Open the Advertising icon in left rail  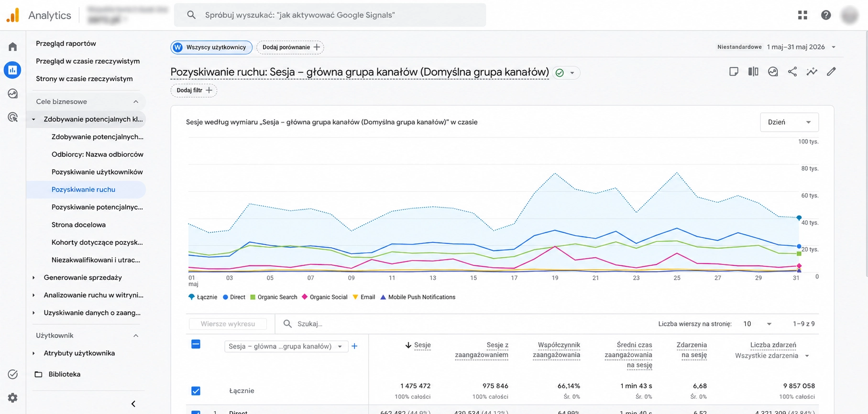(13, 117)
